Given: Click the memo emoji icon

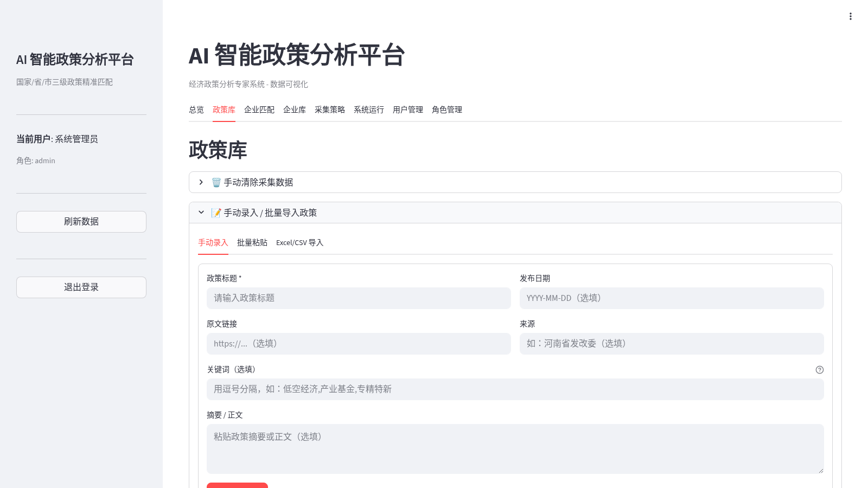Looking at the screenshot, I should (x=216, y=213).
